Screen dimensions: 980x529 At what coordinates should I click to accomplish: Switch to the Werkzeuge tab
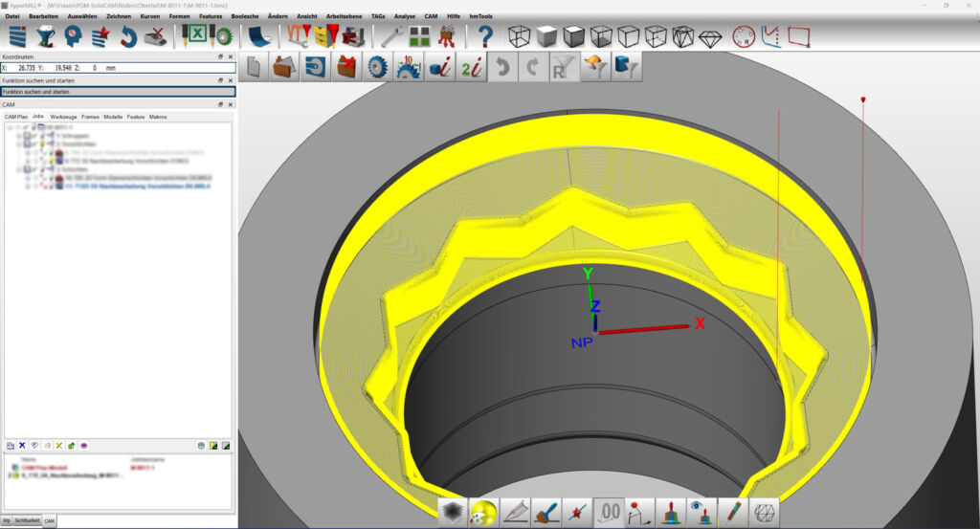coord(63,116)
